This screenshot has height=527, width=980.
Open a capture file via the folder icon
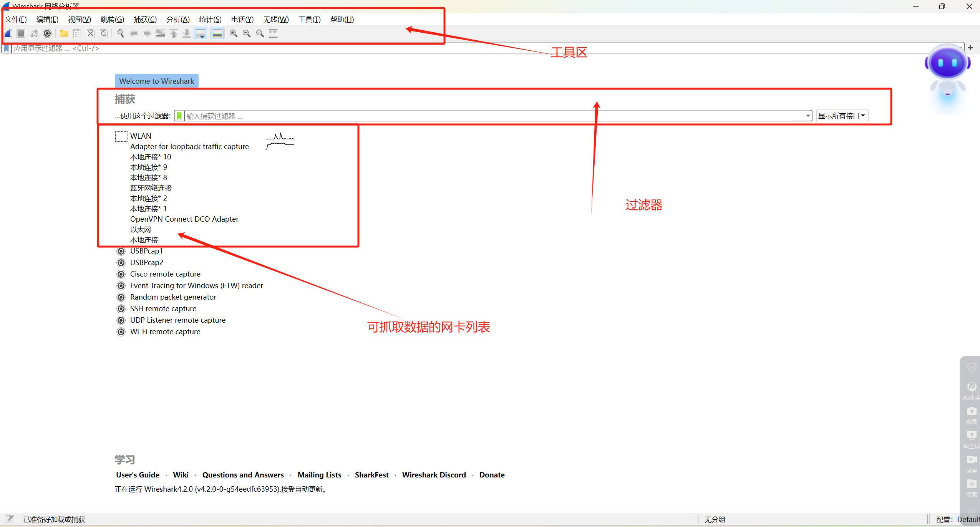[64, 33]
